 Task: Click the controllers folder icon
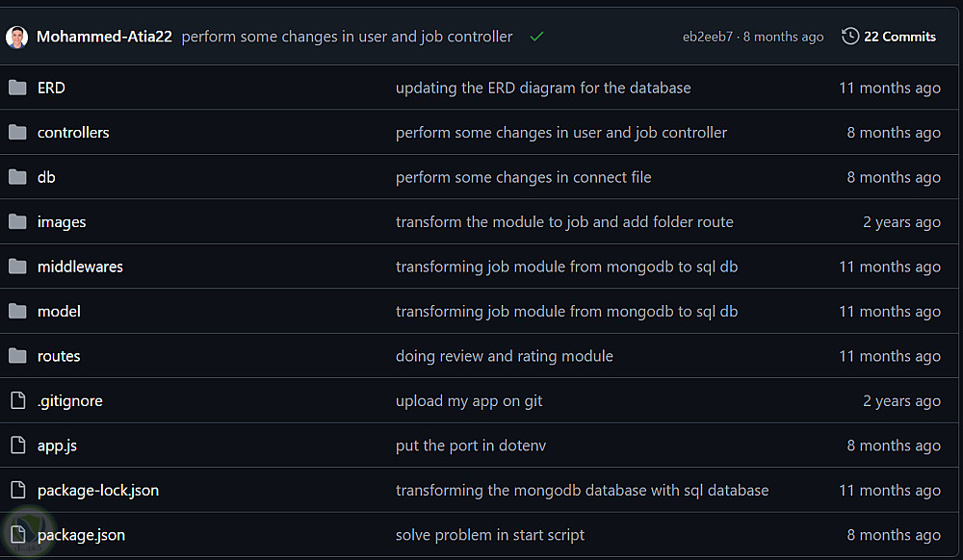tap(17, 133)
